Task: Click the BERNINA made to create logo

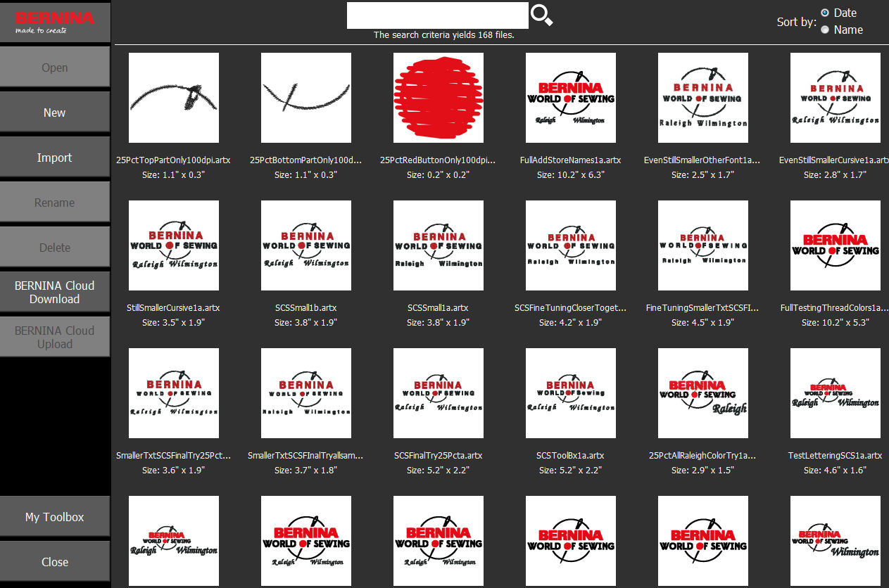Action: 55,22
